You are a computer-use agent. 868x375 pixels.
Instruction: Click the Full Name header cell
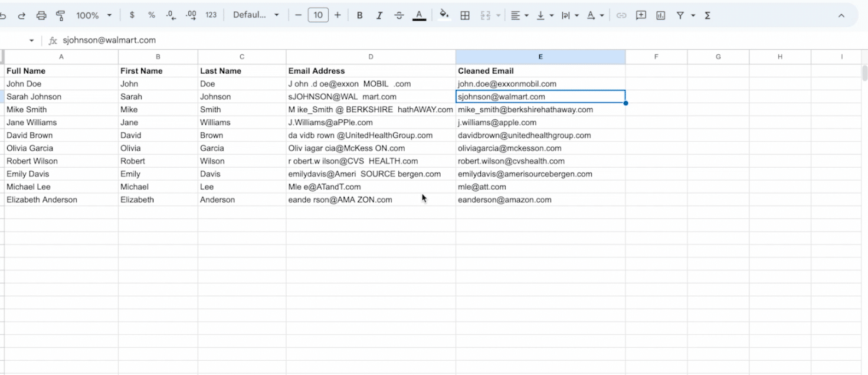pos(61,71)
